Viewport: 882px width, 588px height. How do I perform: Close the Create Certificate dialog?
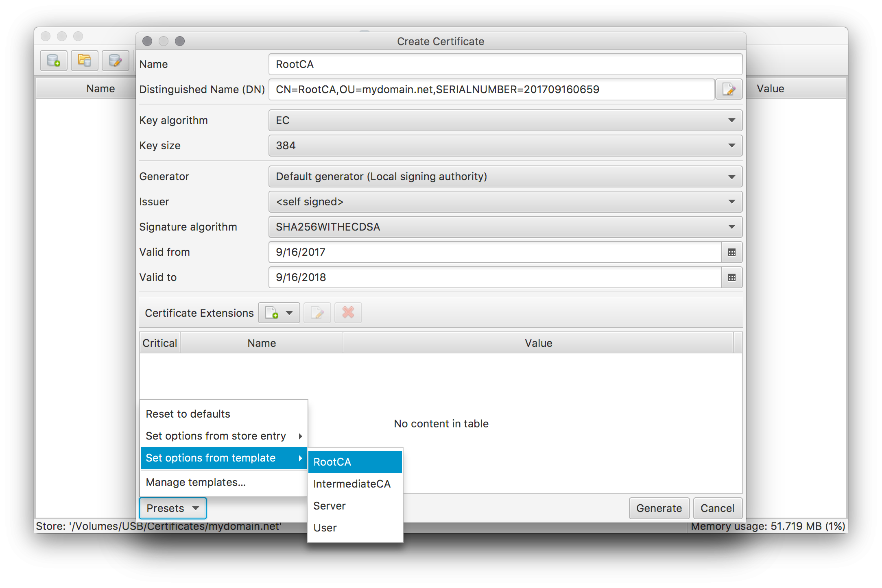click(147, 41)
